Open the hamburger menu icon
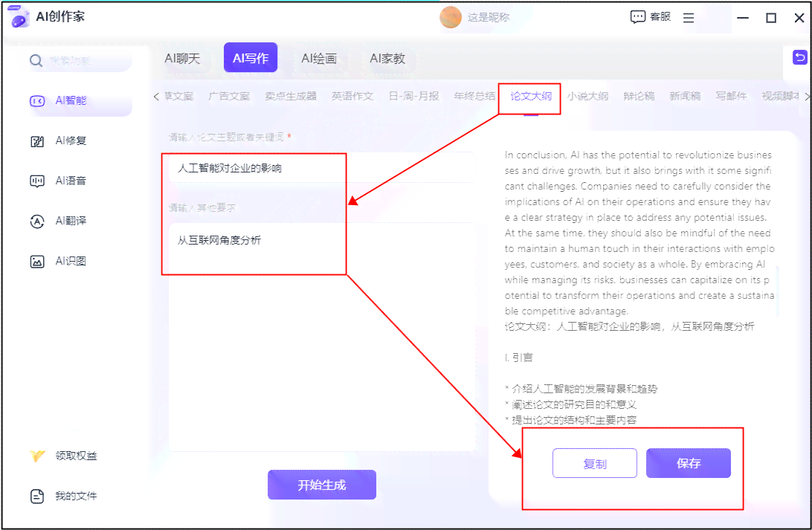The height and width of the screenshot is (530, 812). pyautogui.click(x=689, y=18)
